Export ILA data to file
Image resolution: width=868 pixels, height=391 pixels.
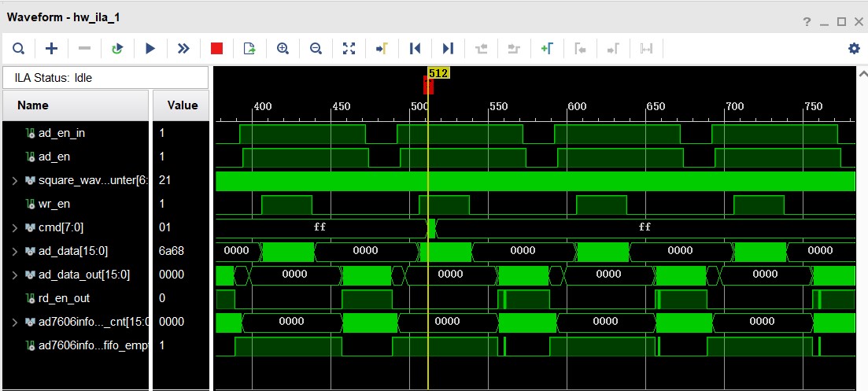pos(249,49)
